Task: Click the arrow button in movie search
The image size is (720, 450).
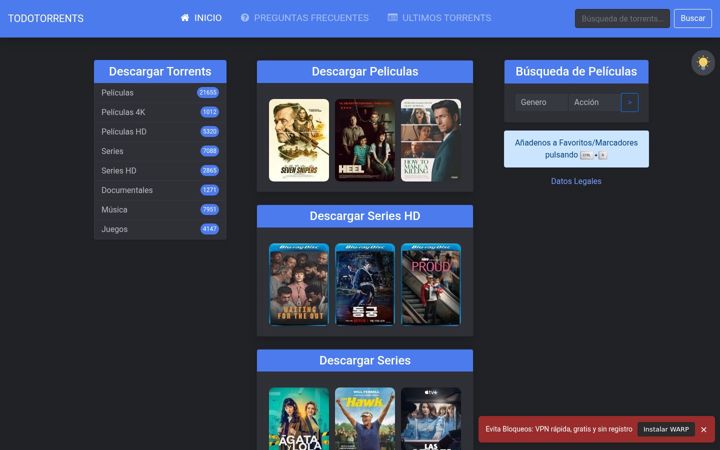Action: click(x=630, y=102)
